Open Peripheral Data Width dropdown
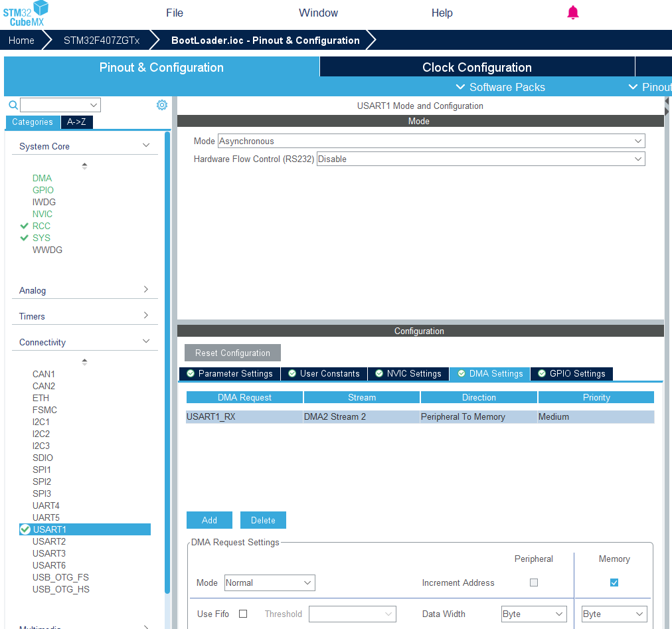The height and width of the screenshot is (629, 672). click(534, 614)
